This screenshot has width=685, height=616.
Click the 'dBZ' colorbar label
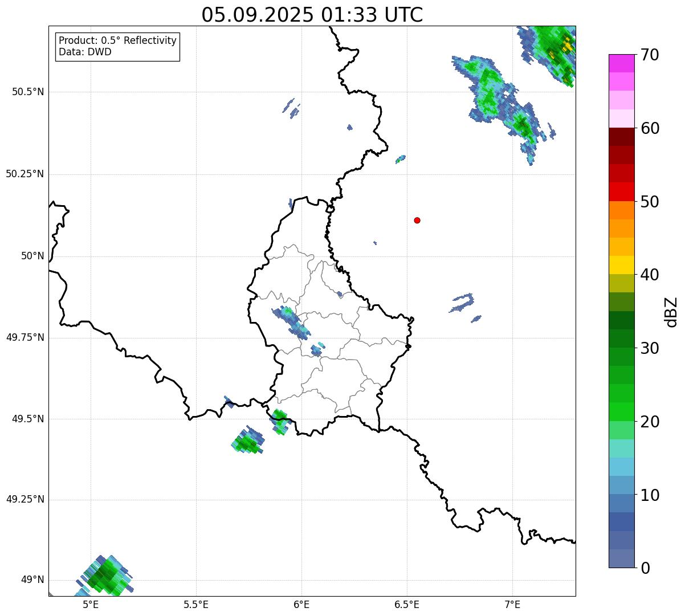(671, 312)
